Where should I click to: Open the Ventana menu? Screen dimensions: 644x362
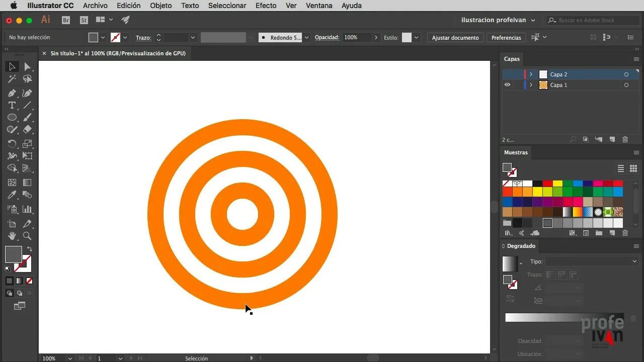pyautogui.click(x=319, y=6)
